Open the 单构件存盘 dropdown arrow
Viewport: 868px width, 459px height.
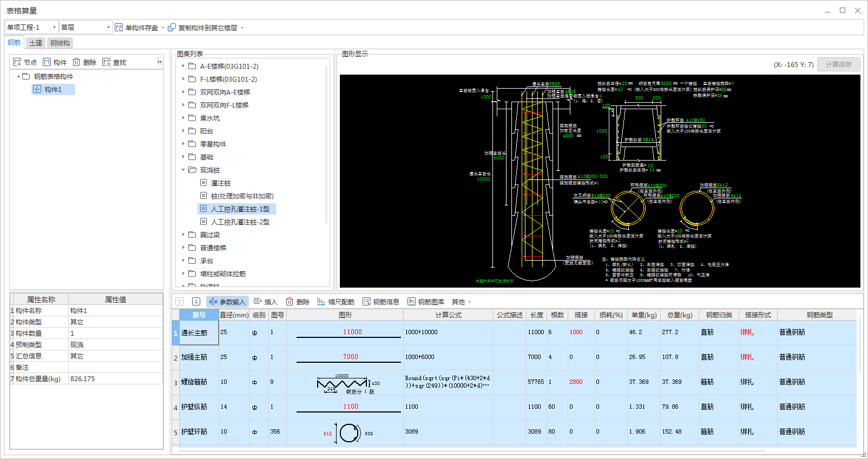[163, 28]
